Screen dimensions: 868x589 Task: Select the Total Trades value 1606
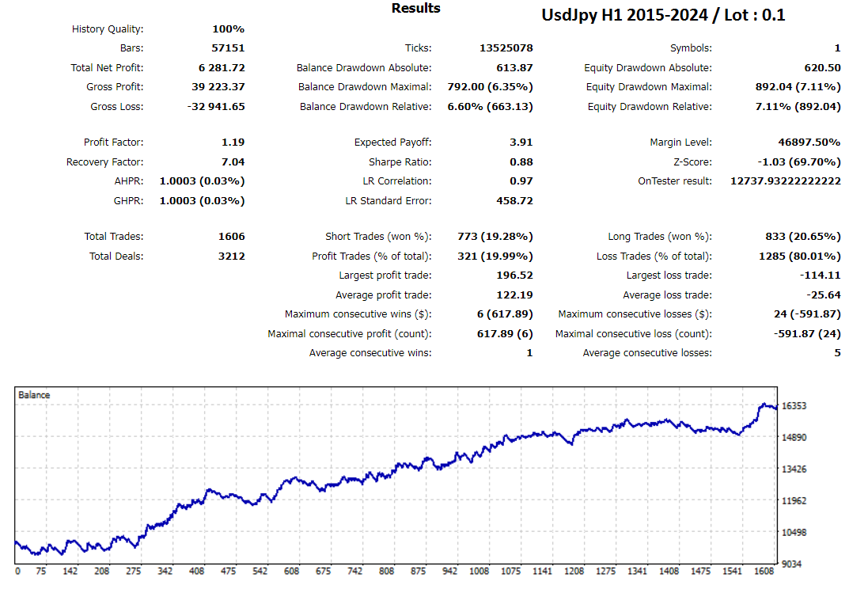coord(231,237)
